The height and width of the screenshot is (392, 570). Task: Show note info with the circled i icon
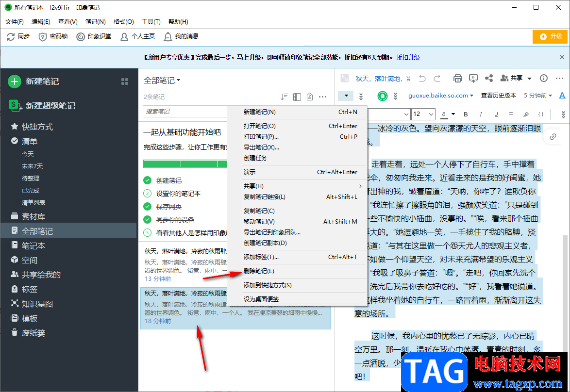tap(544, 78)
